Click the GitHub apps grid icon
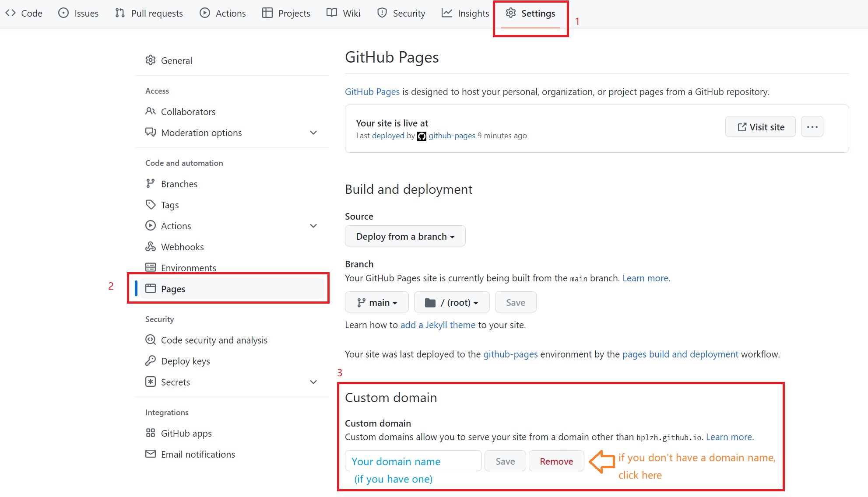Image resolution: width=868 pixels, height=497 pixels. tap(151, 433)
